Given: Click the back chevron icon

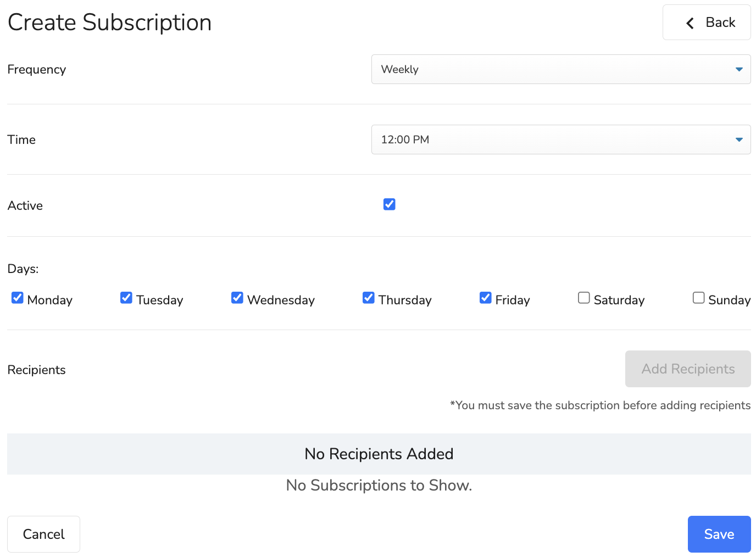Looking at the screenshot, I should click(689, 23).
